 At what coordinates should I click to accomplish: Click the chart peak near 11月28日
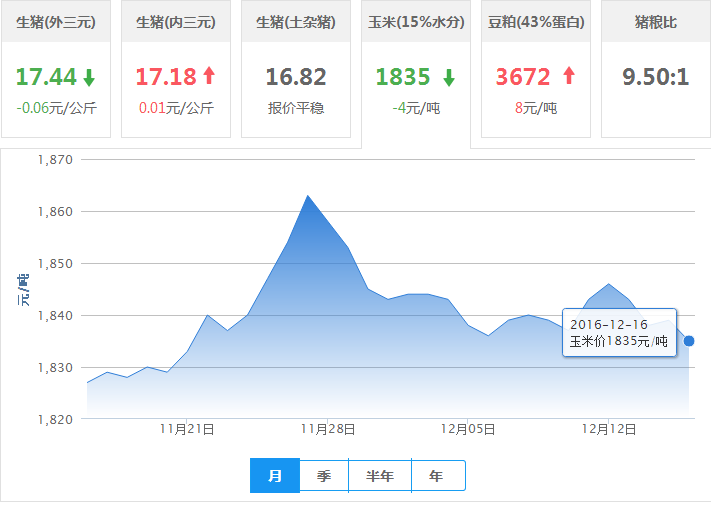pos(308,196)
